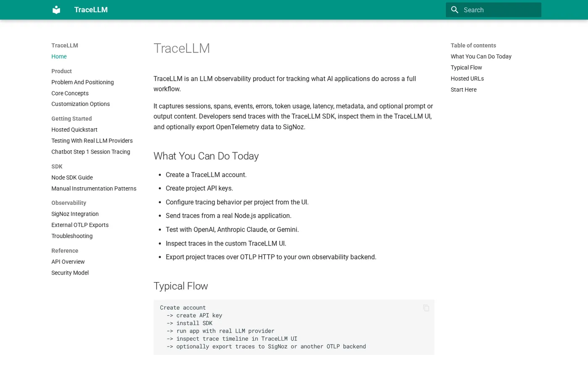Open Problem And Positioning page
Viewport: 588px width, 368px height.
[82, 82]
